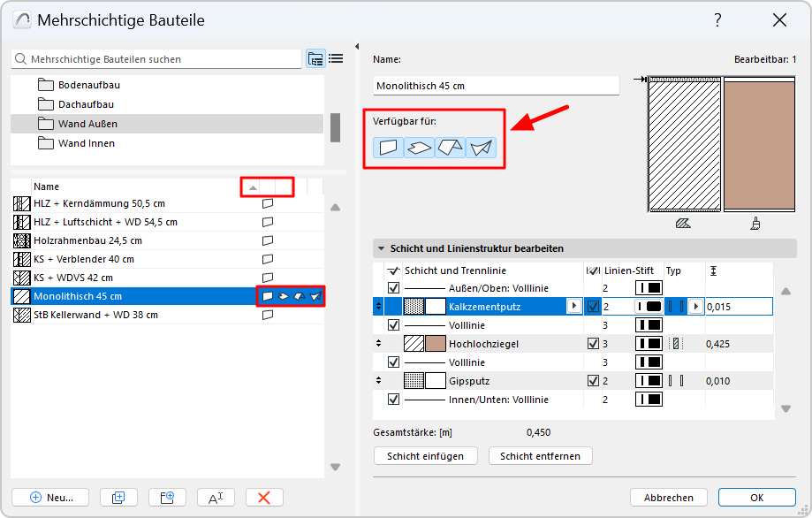Image resolution: width=812 pixels, height=518 pixels.
Task: Click move handle for Gipsputz row
Action: [x=378, y=381]
